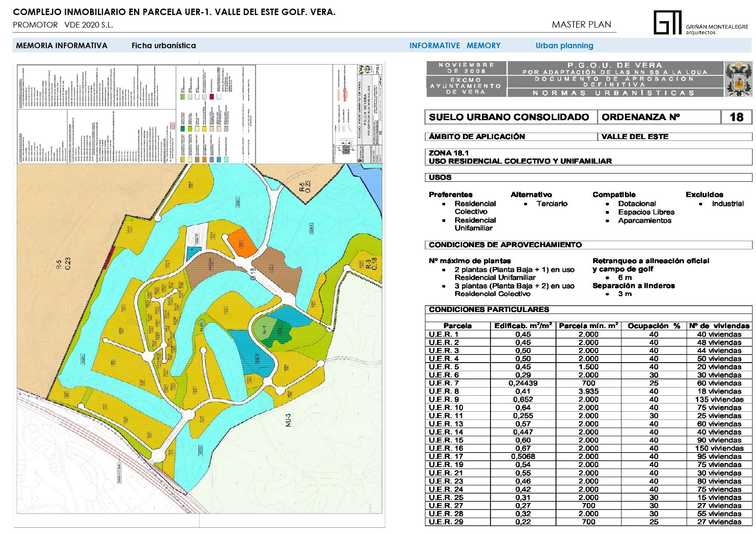Click the Vera coat of arms emblem
The width and height of the screenshot is (756, 534).
(x=738, y=79)
